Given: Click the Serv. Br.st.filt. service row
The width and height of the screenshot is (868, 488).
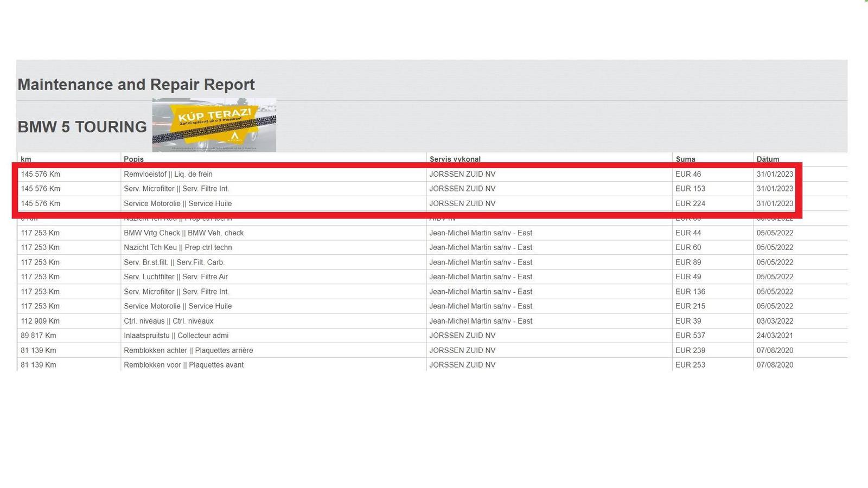Looking at the screenshot, I should (174, 262).
